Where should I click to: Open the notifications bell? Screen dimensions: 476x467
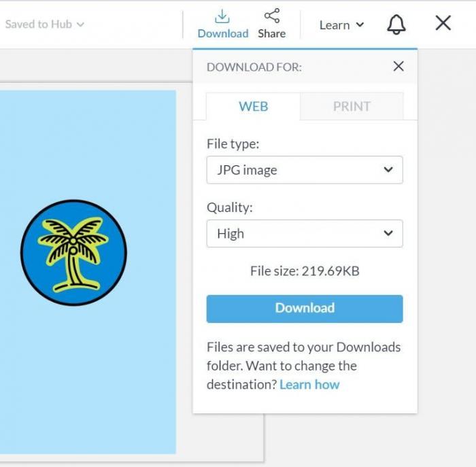pyautogui.click(x=396, y=24)
